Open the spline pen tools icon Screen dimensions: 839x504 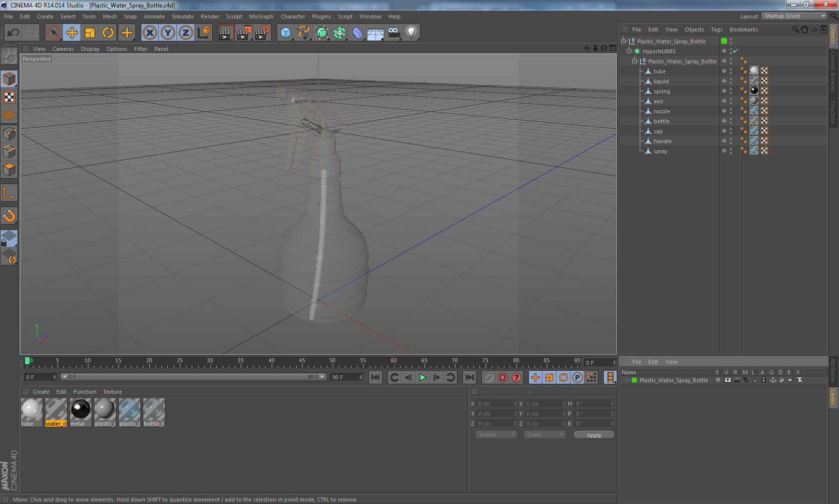tap(304, 33)
